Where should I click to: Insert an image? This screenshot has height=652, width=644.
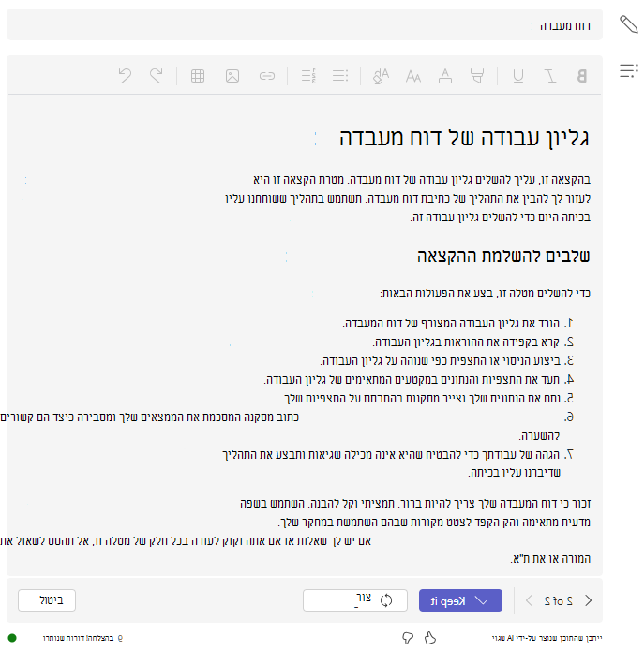[x=232, y=76]
